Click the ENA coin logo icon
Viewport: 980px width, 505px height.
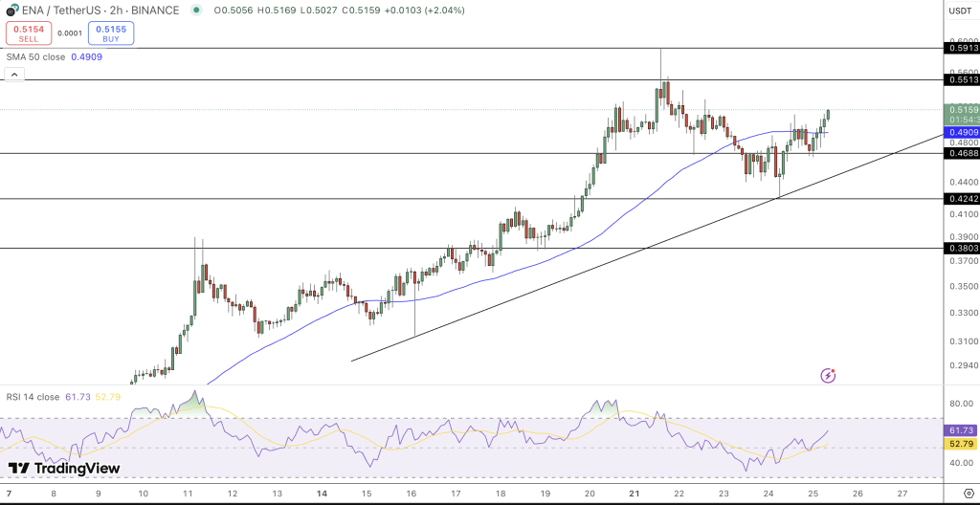point(11,11)
